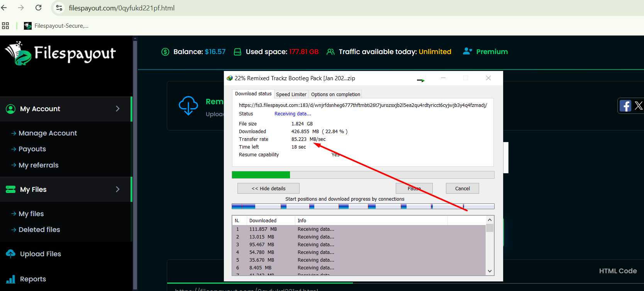Open Manage Account in sidebar
The image size is (644, 291).
tap(48, 133)
